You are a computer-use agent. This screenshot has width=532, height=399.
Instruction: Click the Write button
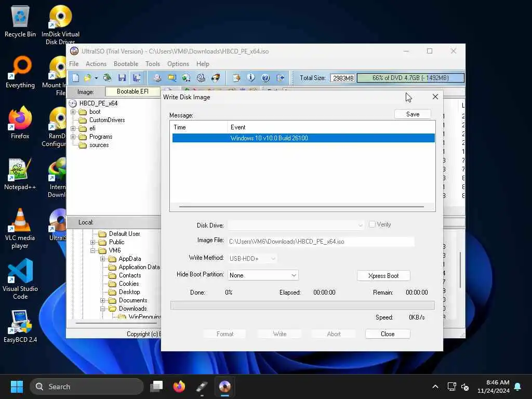tap(280, 334)
